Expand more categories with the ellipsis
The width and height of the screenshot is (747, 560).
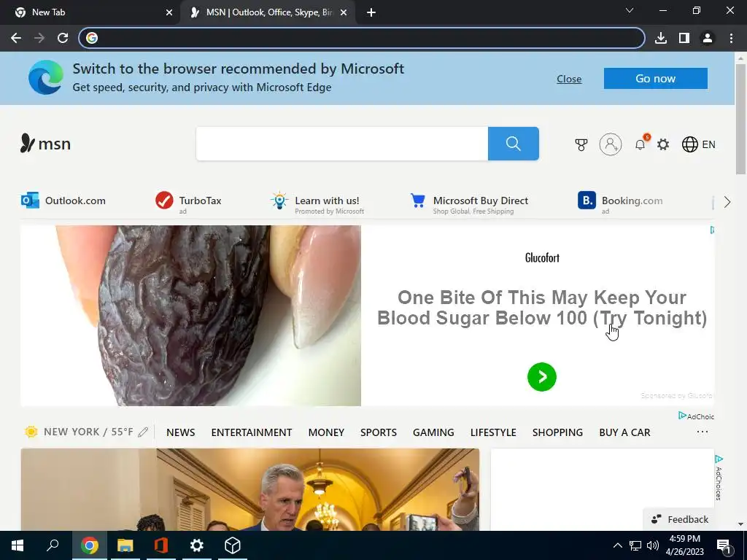point(703,432)
